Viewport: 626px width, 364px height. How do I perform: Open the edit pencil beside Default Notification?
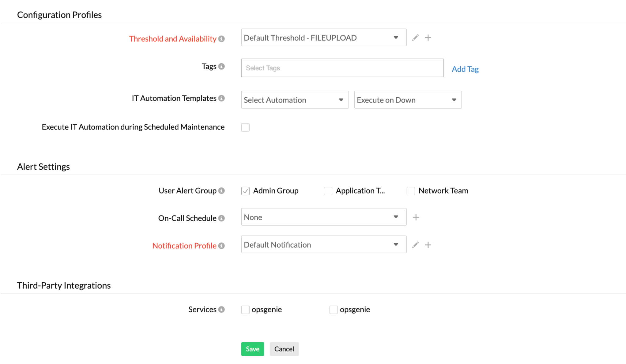click(x=415, y=245)
